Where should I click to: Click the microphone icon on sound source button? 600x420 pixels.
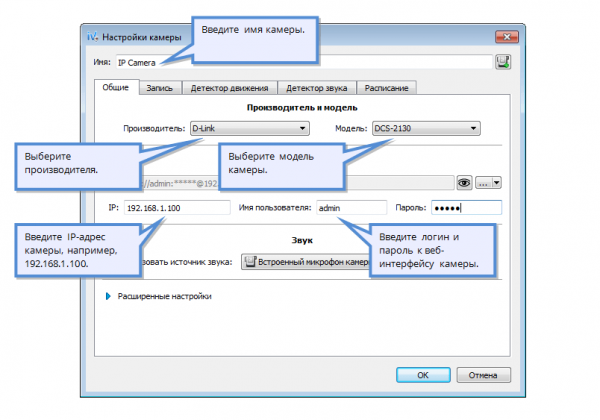[x=250, y=262]
